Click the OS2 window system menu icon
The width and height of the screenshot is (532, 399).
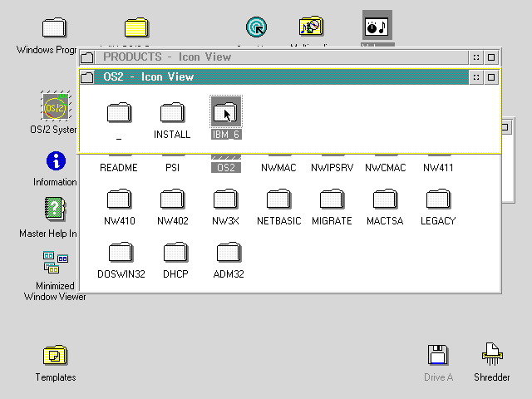[87, 77]
